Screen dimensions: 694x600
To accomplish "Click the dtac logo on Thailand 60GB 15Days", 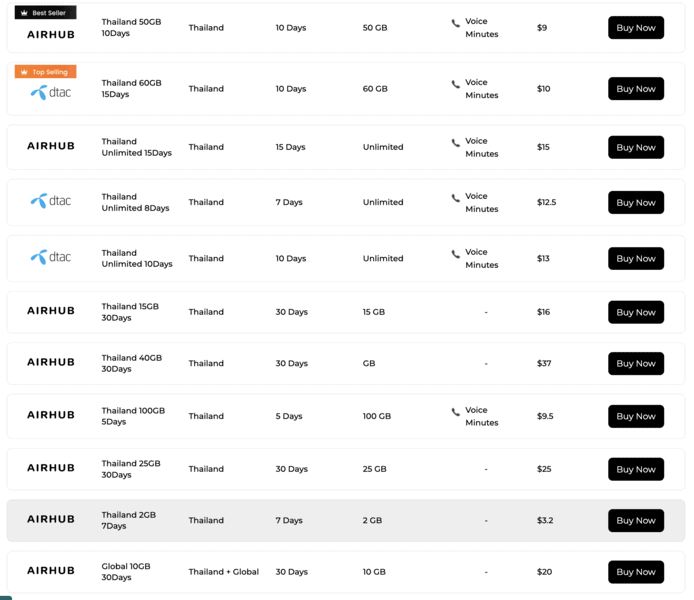I will [51, 92].
